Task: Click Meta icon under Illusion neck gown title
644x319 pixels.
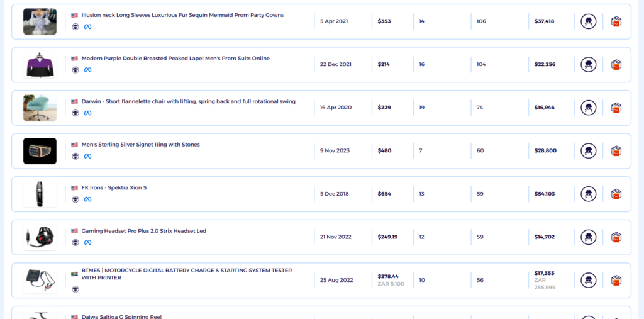Action: click(87, 26)
